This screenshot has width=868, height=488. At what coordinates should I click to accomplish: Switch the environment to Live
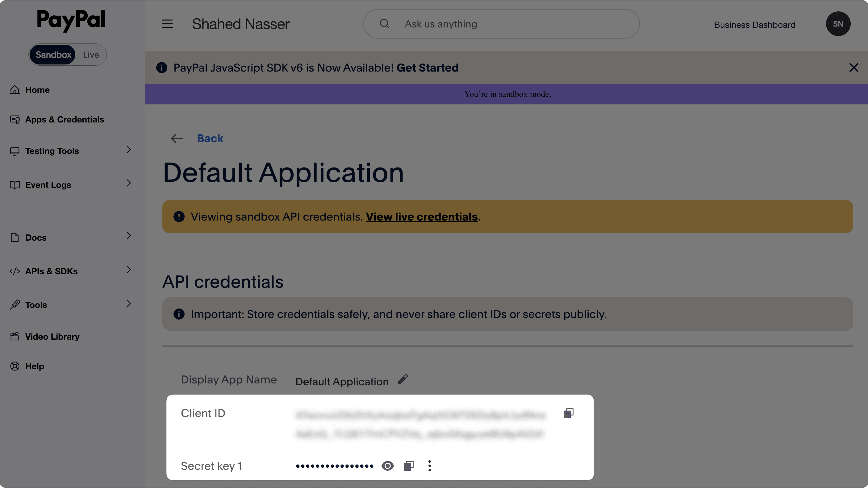pos(91,55)
